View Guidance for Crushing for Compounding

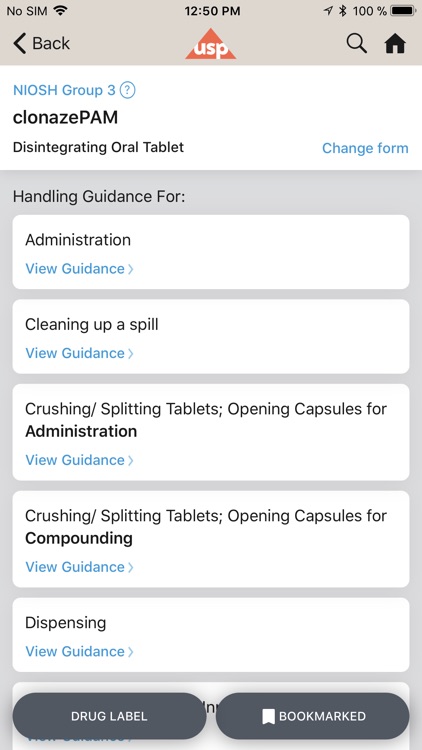tap(79, 567)
